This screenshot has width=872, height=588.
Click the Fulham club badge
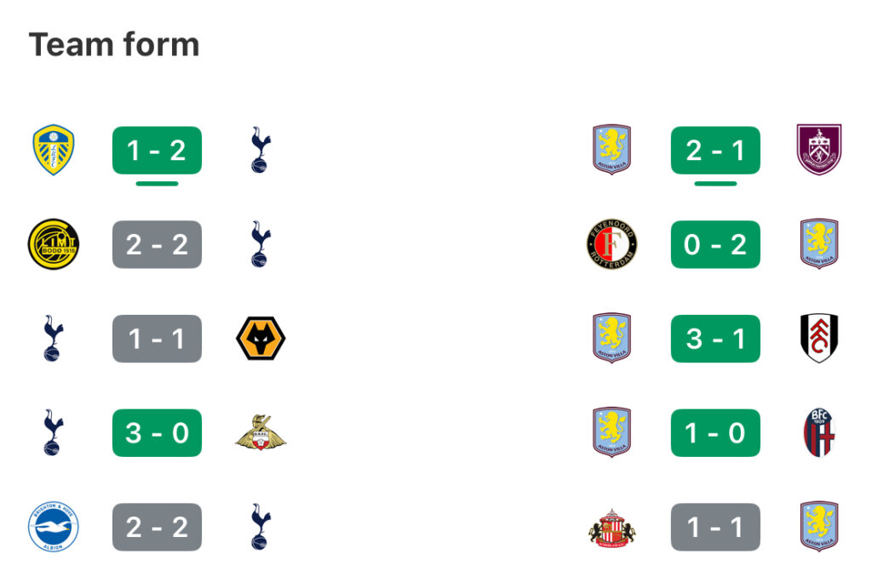point(818,339)
